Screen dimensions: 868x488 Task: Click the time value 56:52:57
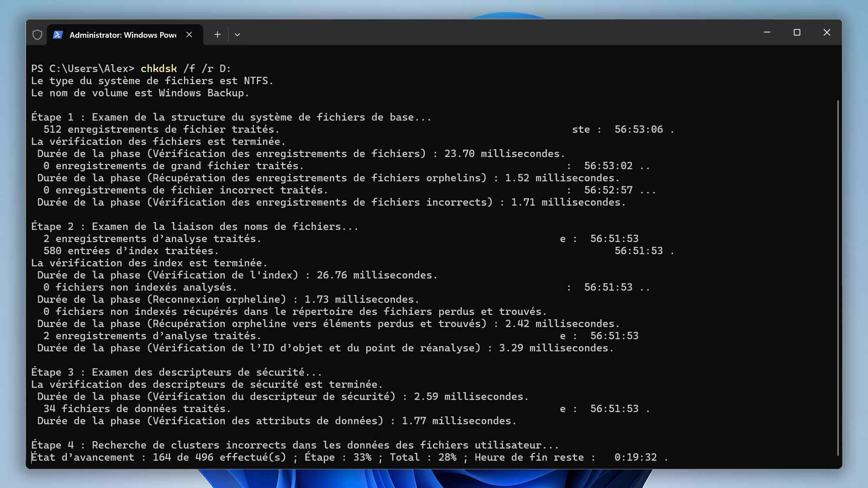pos(608,190)
